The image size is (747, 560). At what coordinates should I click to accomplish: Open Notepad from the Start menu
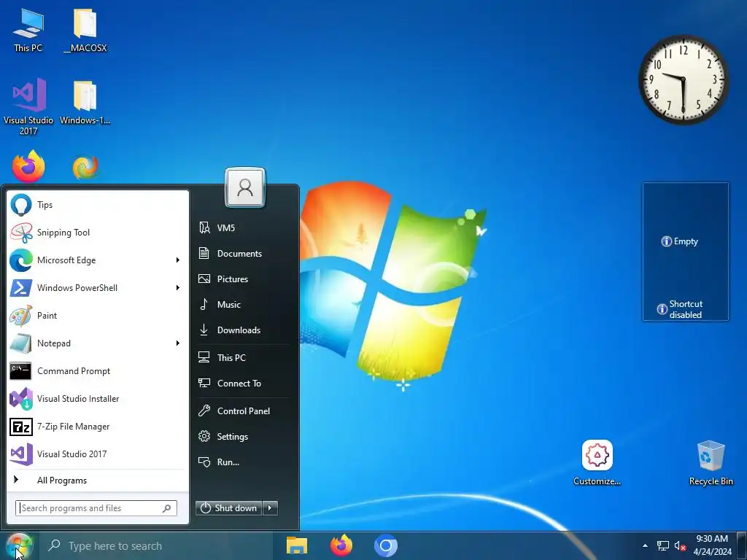click(97, 343)
